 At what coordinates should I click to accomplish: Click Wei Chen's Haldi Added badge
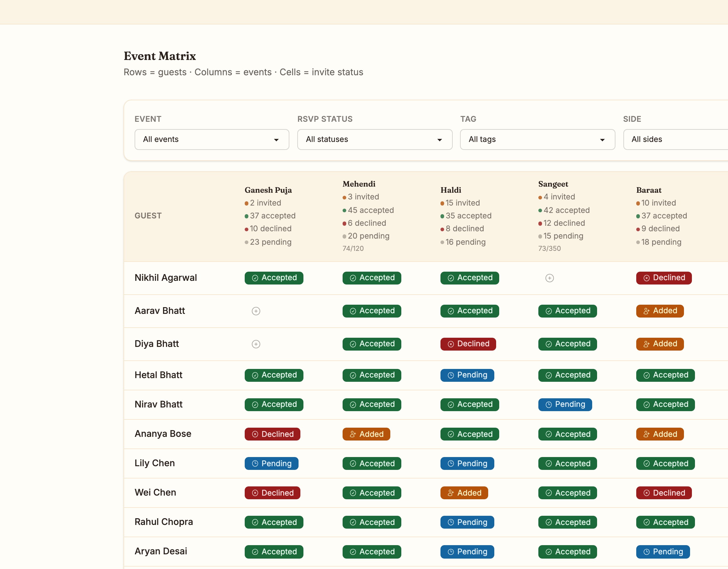tap(464, 493)
